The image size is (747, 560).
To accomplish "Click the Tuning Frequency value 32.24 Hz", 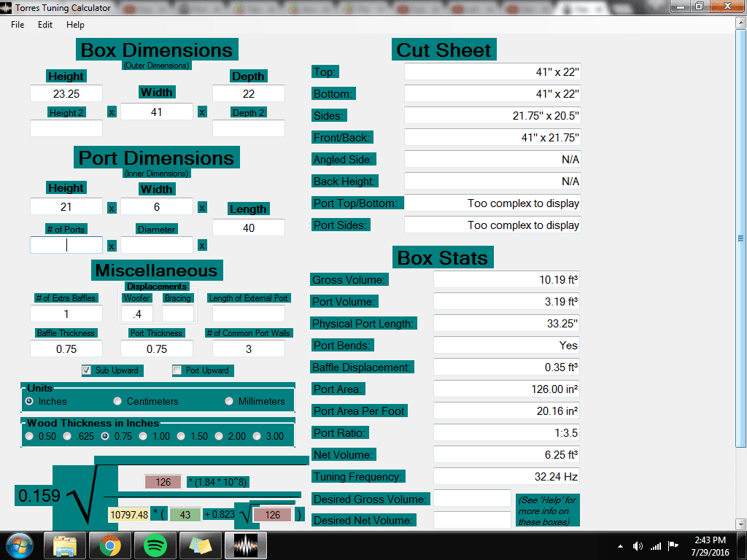I will (506, 476).
